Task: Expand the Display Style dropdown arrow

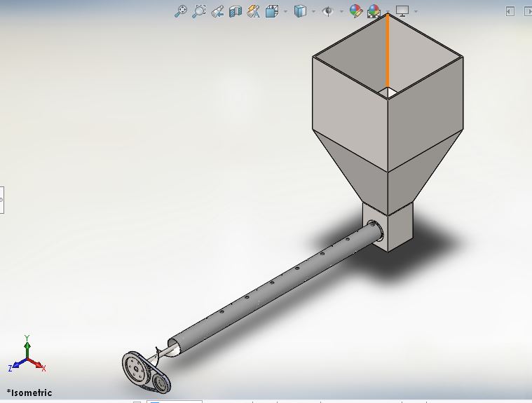Action: coord(313,11)
